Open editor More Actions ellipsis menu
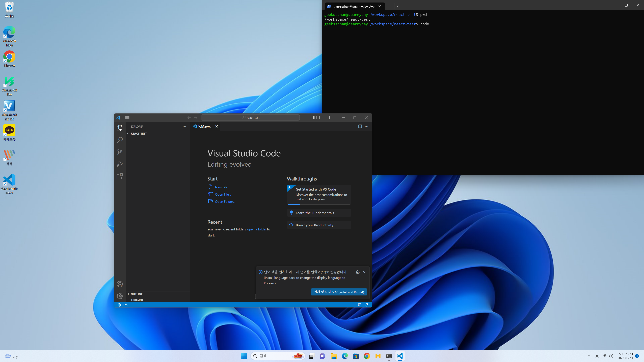 point(366,126)
